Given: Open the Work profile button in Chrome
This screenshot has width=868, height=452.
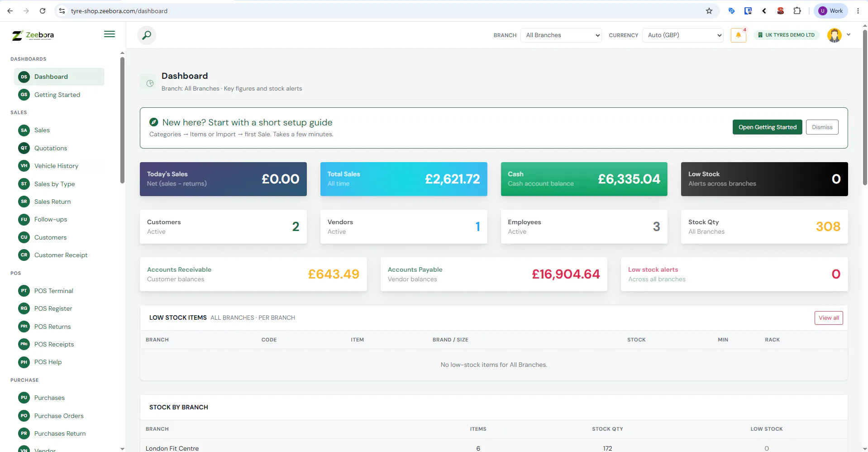Looking at the screenshot, I should (x=831, y=11).
